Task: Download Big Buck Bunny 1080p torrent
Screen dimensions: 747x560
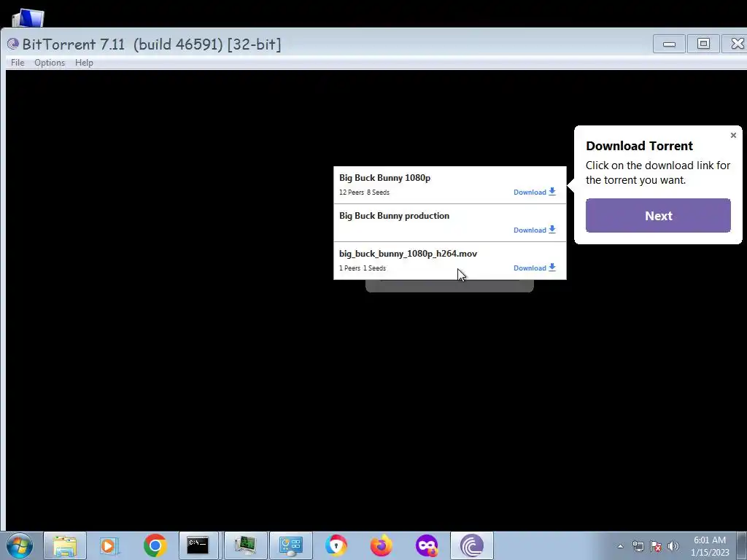Action: (x=535, y=192)
